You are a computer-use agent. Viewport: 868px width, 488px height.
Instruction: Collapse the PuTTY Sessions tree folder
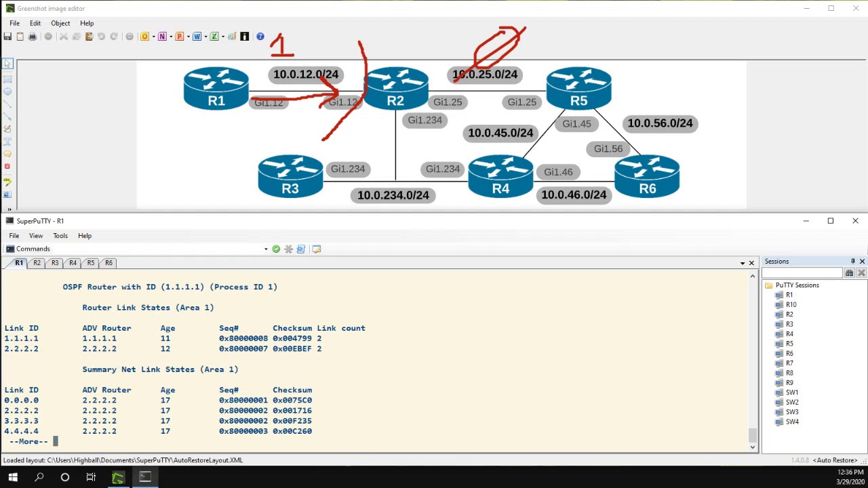769,285
